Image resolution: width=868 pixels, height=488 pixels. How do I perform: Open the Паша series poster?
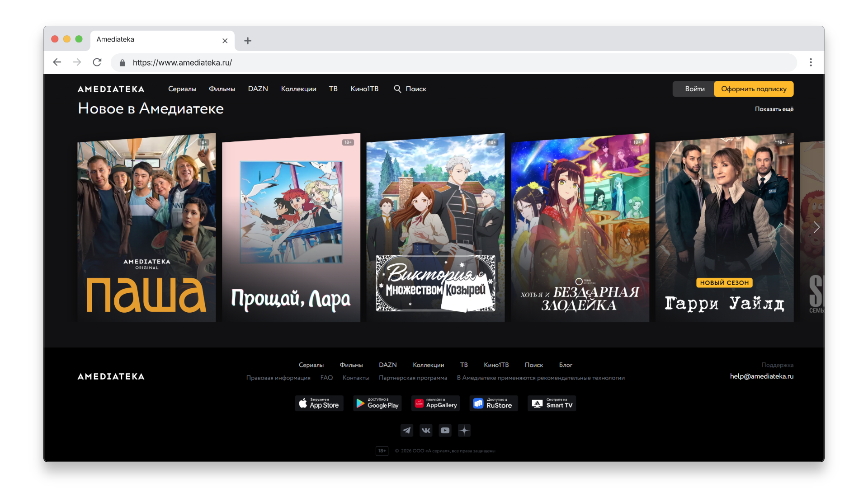146,227
